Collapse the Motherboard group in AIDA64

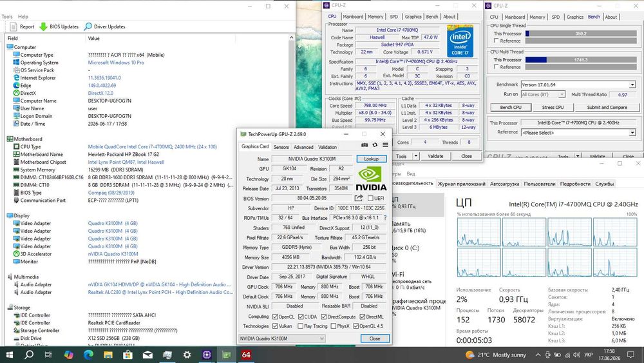point(10,139)
